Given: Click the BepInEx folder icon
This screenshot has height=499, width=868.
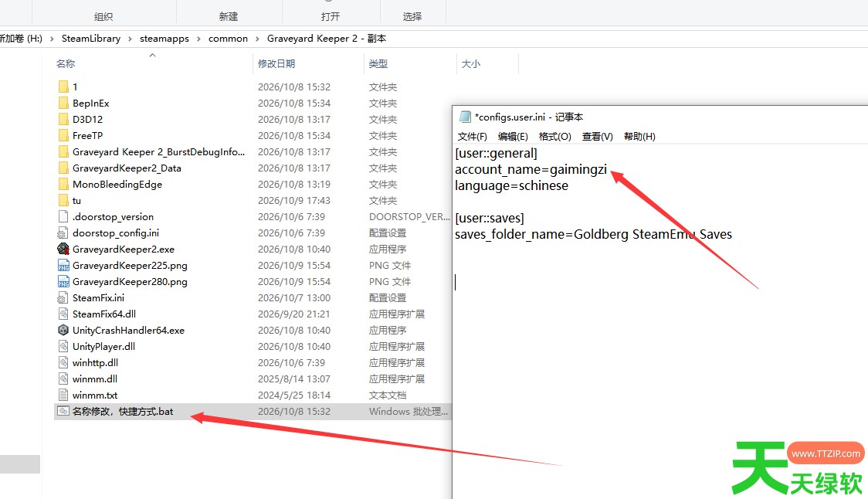Looking at the screenshot, I should pyautogui.click(x=63, y=103).
